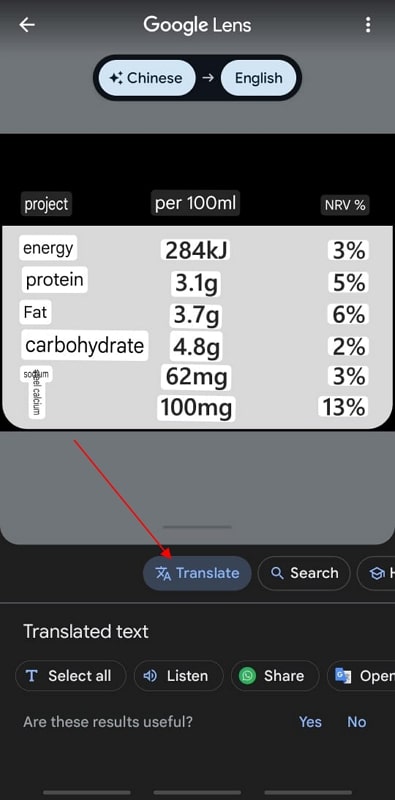395x800 pixels.
Task: Open the Homework mode chip
Action: (376, 573)
